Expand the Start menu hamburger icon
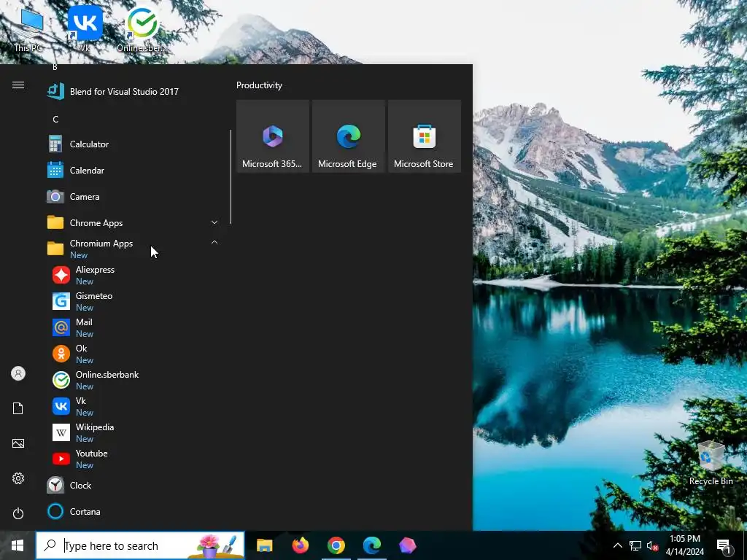Image resolution: width=747 pixels, height=560 pixels. (x=18, y=85)
